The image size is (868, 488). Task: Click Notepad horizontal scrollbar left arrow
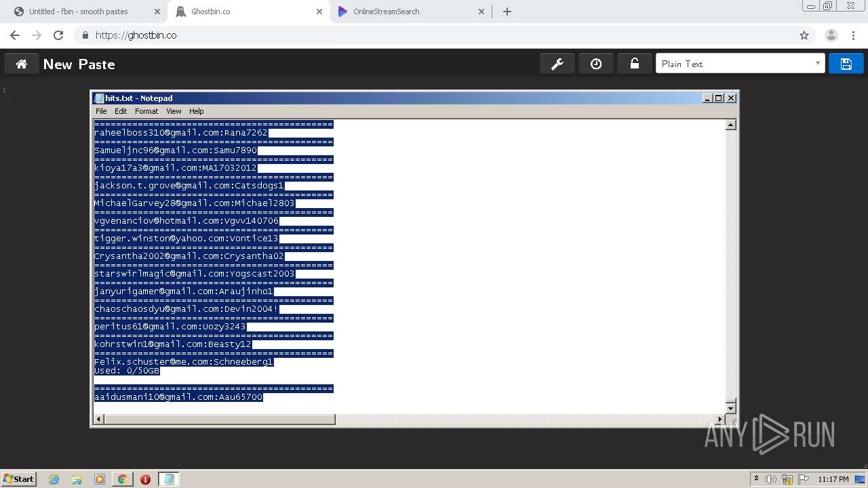99,420
